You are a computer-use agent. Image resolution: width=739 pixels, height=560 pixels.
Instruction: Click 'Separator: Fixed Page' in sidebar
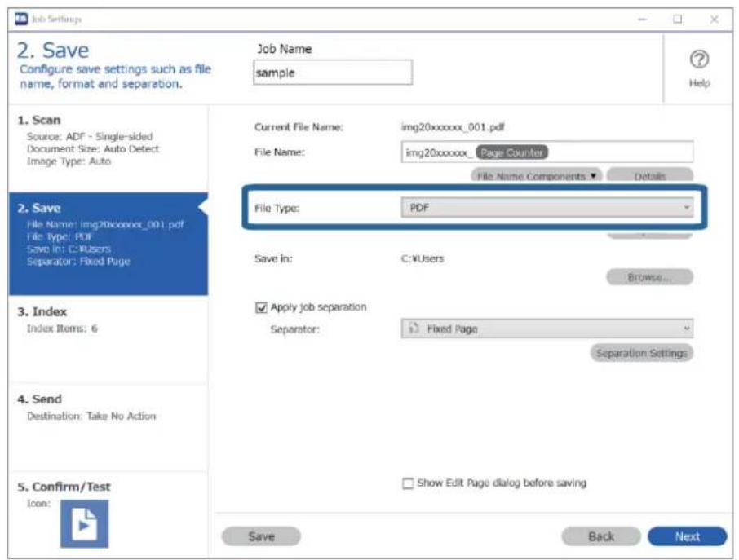(78, 262)
